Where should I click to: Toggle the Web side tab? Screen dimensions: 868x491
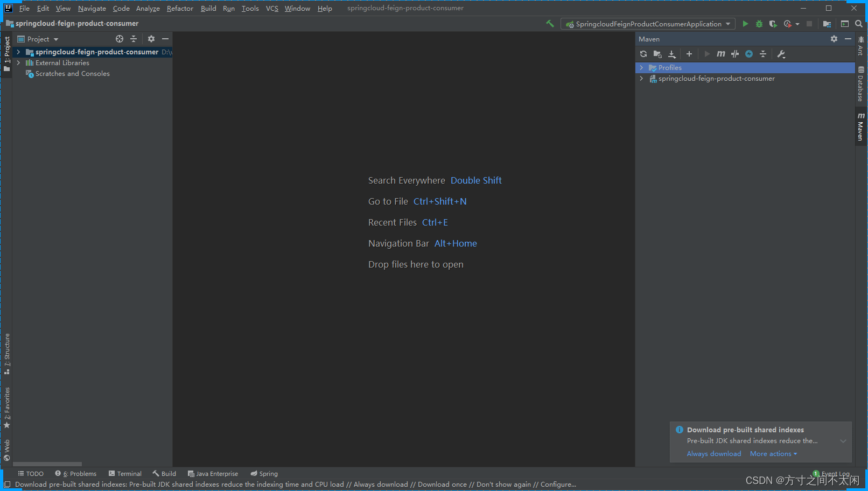point(6,450)
